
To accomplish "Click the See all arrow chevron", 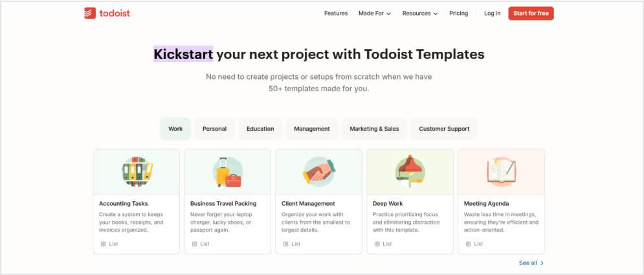I will [542, 263].
